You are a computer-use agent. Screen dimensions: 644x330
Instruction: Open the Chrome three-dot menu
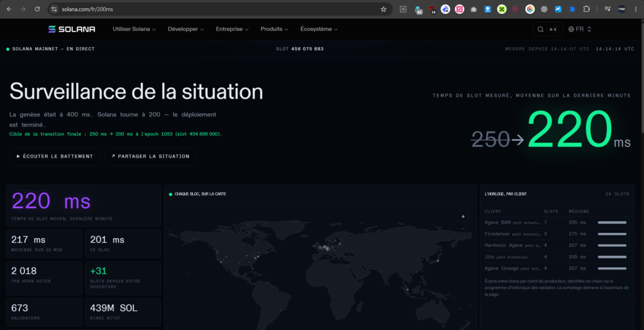click(636, 9)
